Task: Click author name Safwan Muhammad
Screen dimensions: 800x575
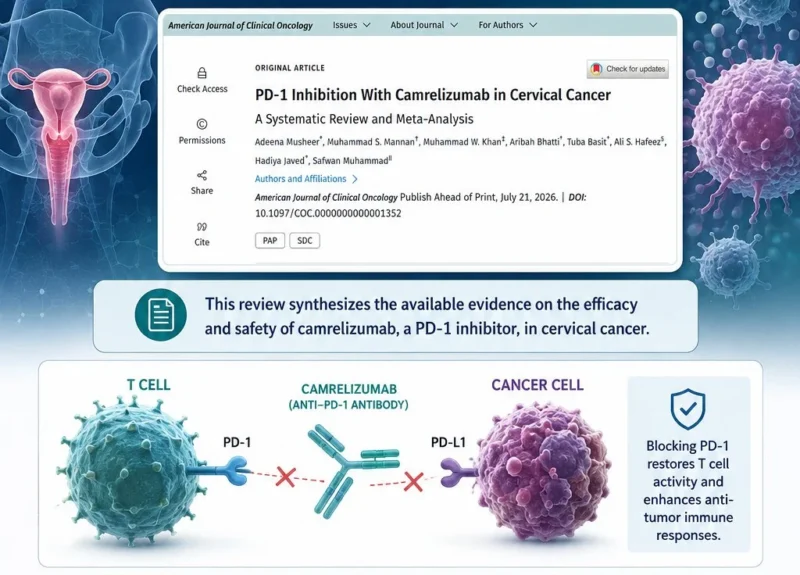Action: click(x=350, y=161)
